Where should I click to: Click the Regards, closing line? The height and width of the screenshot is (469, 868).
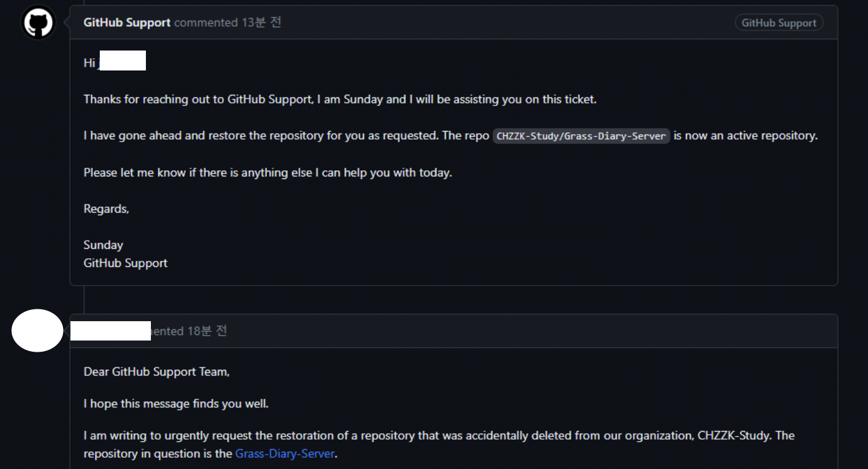pyautogui.click(x=106, y=209)
